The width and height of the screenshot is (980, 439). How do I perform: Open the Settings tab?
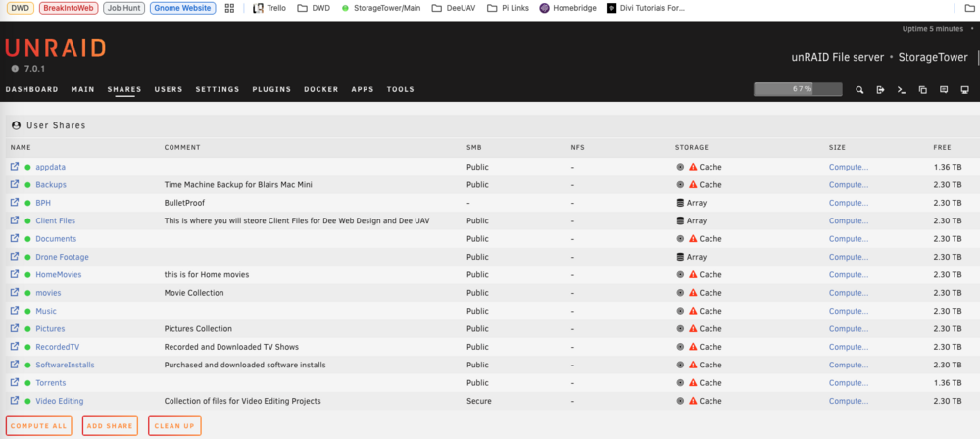[218, 89]
